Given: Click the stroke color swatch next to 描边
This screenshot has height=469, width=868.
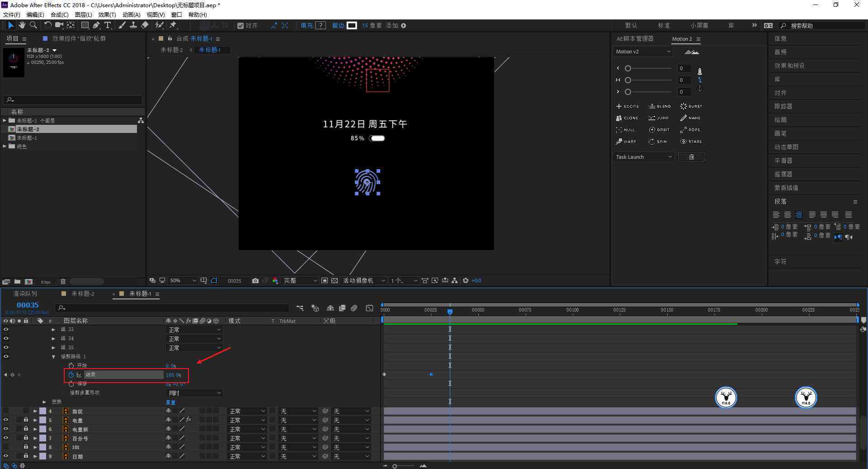Looking at the screenshot, I should coord(352,26).
